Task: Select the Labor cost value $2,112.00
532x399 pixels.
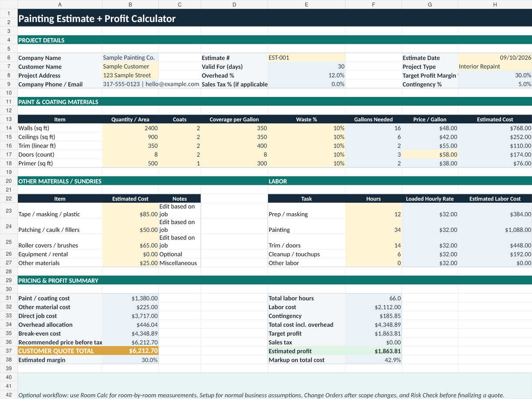Action: (x=373, y=307)
